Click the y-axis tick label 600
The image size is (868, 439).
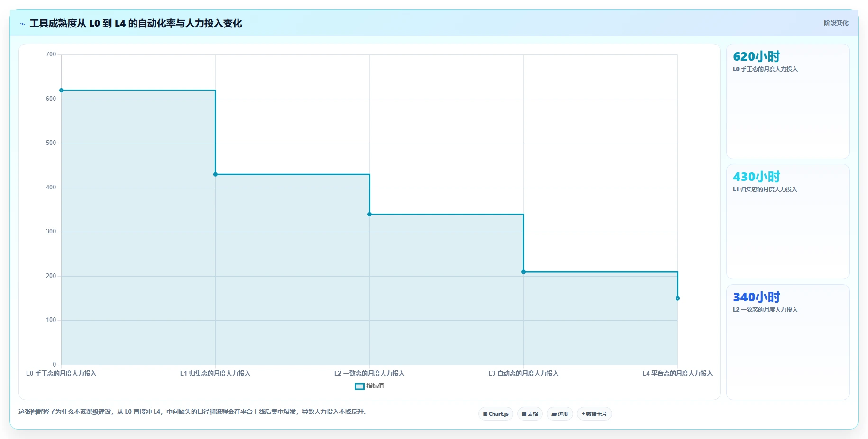point(51,99)
